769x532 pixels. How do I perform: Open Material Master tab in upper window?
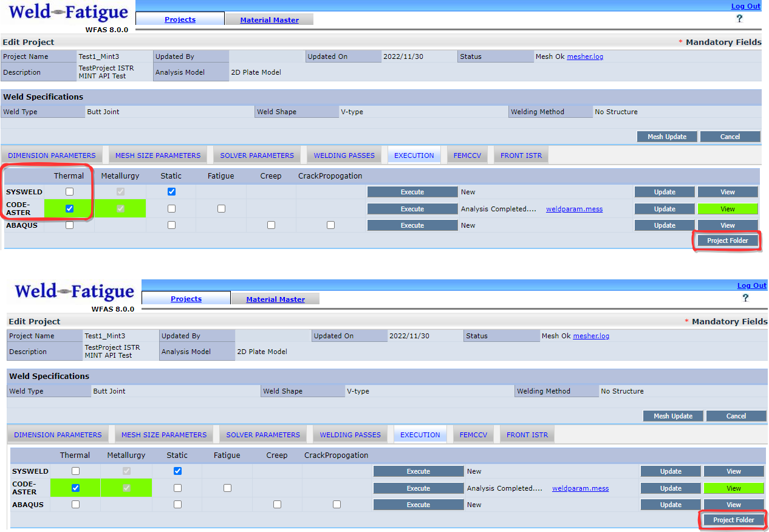(269, 20)
